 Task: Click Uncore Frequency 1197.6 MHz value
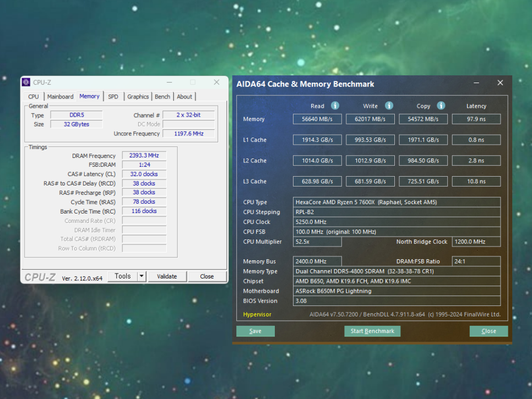pos(189,134)
